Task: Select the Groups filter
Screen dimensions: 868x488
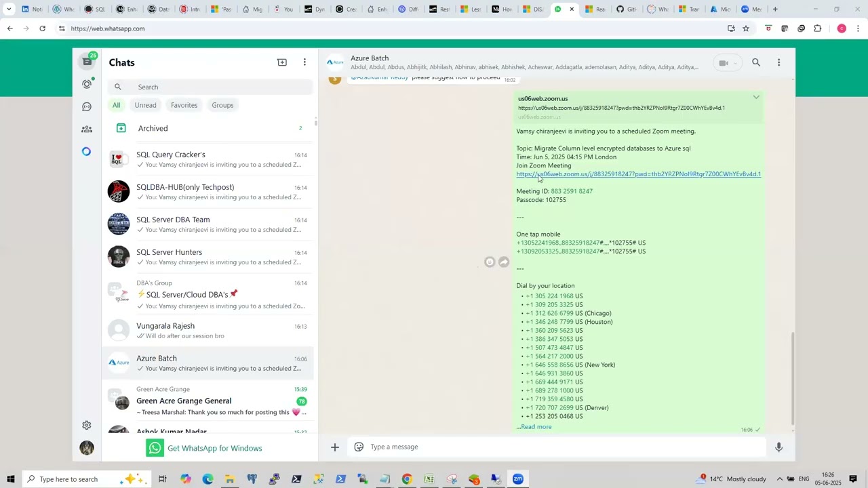Action: coord(222,105)
